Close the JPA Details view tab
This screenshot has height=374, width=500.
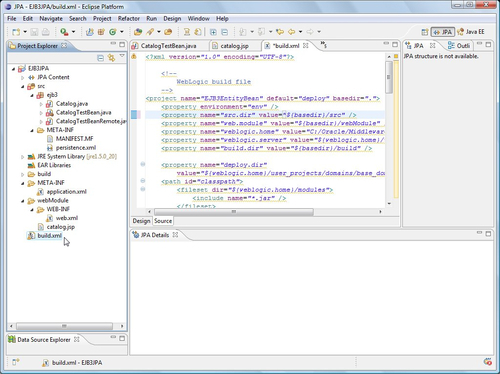click(x=175, y=235)
